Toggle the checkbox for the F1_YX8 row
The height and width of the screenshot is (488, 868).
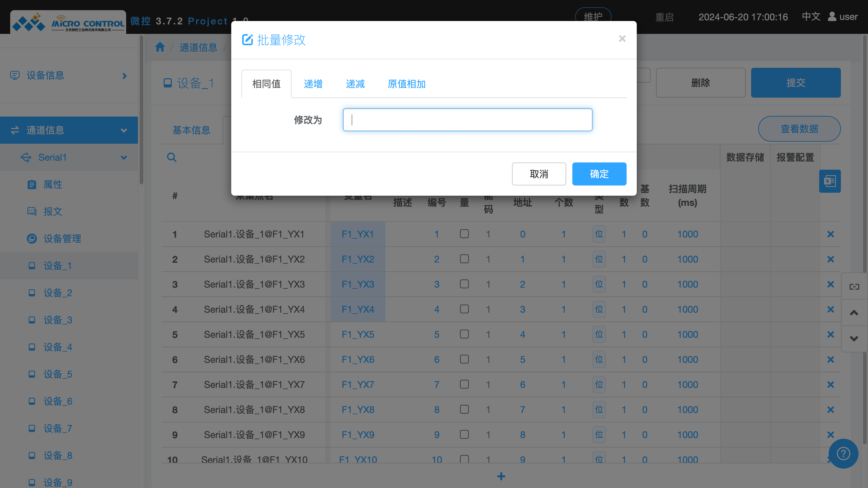(464, 409)
